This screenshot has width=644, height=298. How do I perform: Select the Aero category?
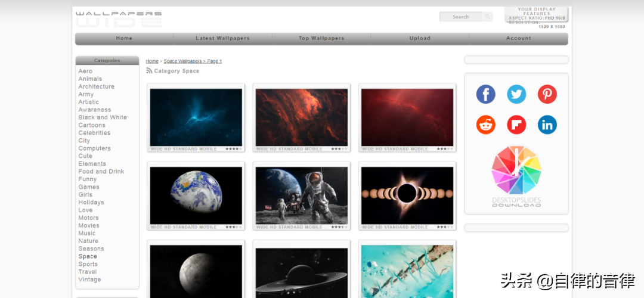85,71
